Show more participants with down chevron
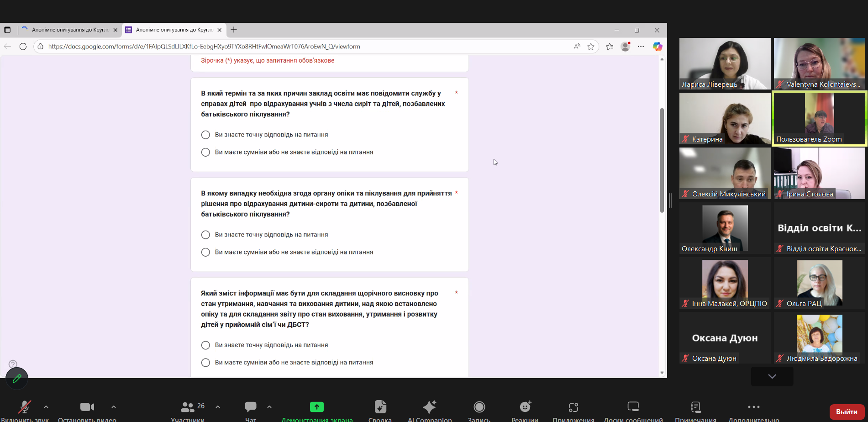 [x=772, y=376]
